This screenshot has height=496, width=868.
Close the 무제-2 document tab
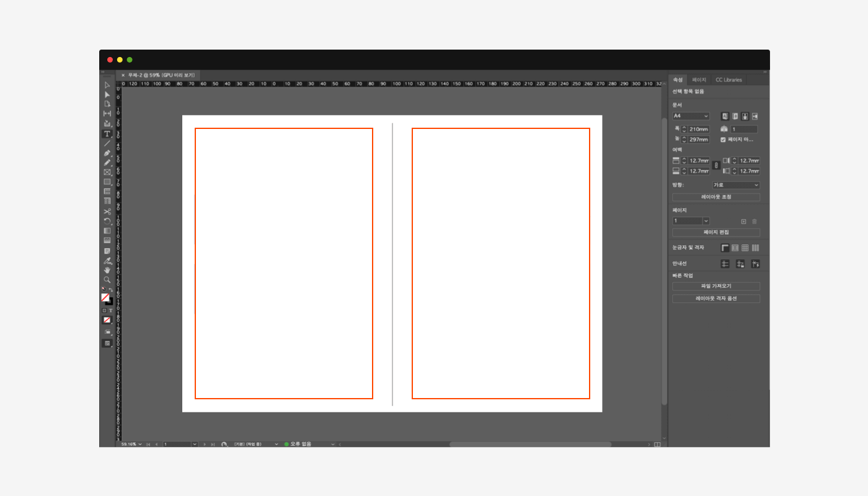123,75
